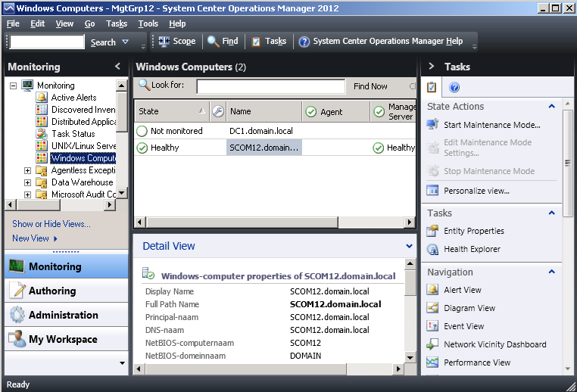
Task: Click the Find Now button
Action: point(370,86)
